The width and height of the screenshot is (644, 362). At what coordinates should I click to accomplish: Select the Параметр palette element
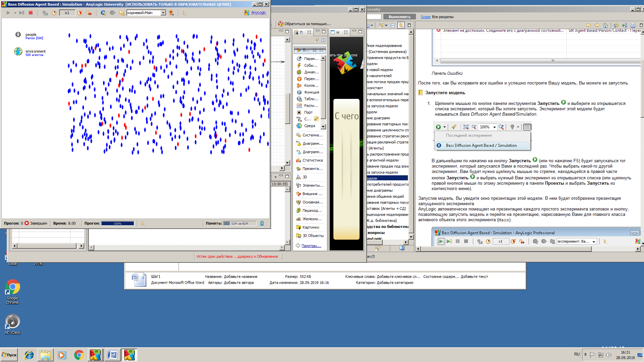point(308,59)
